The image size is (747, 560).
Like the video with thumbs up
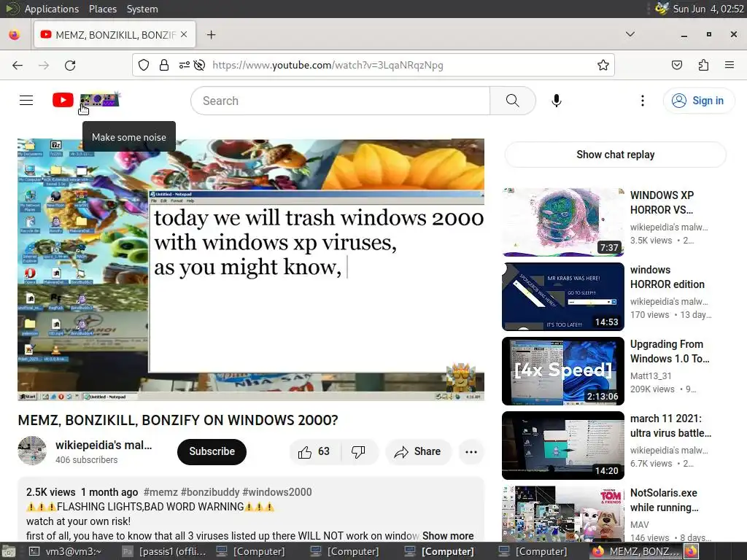coord(314,451)
